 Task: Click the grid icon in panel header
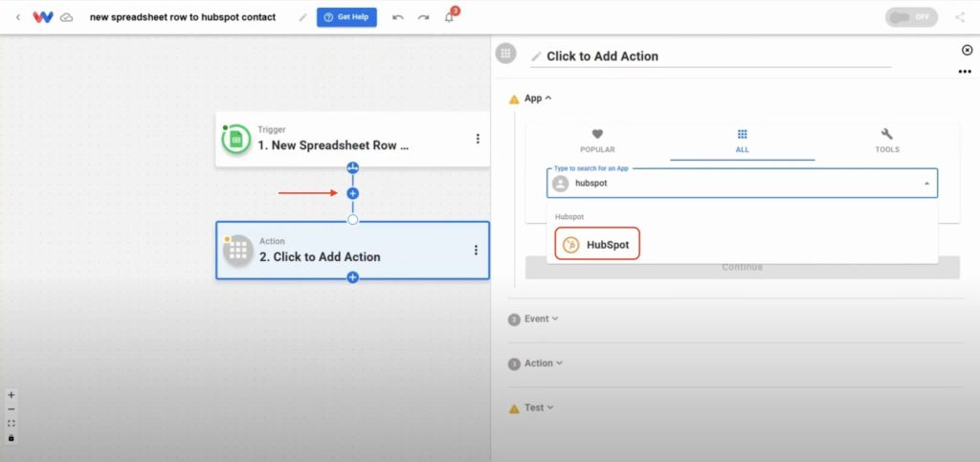pos(505,53)
